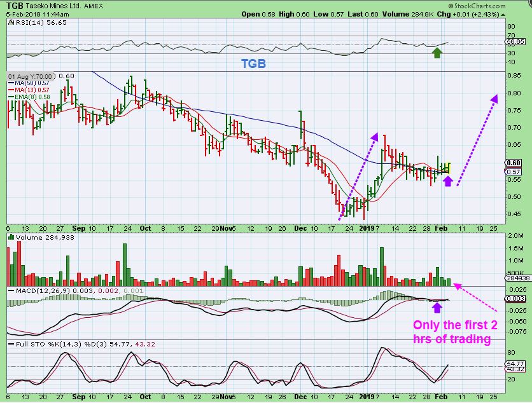Click the 43.32 stochastic %D axis tag

pos(515,369)
